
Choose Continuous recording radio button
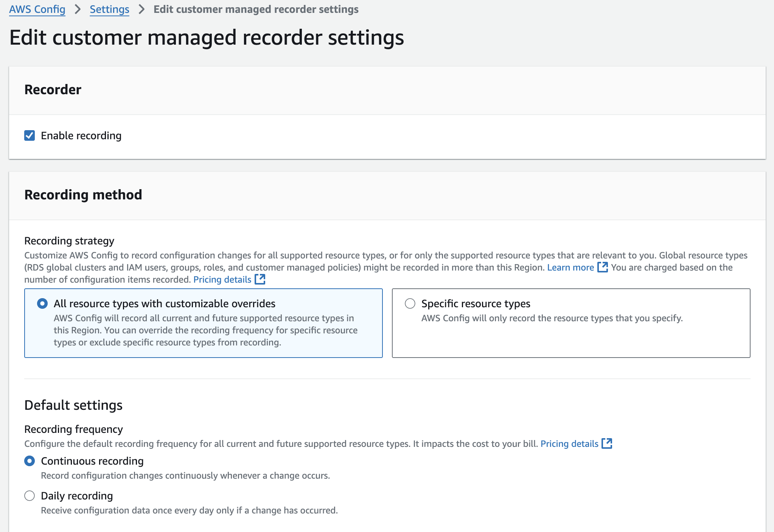pos(30,461)
